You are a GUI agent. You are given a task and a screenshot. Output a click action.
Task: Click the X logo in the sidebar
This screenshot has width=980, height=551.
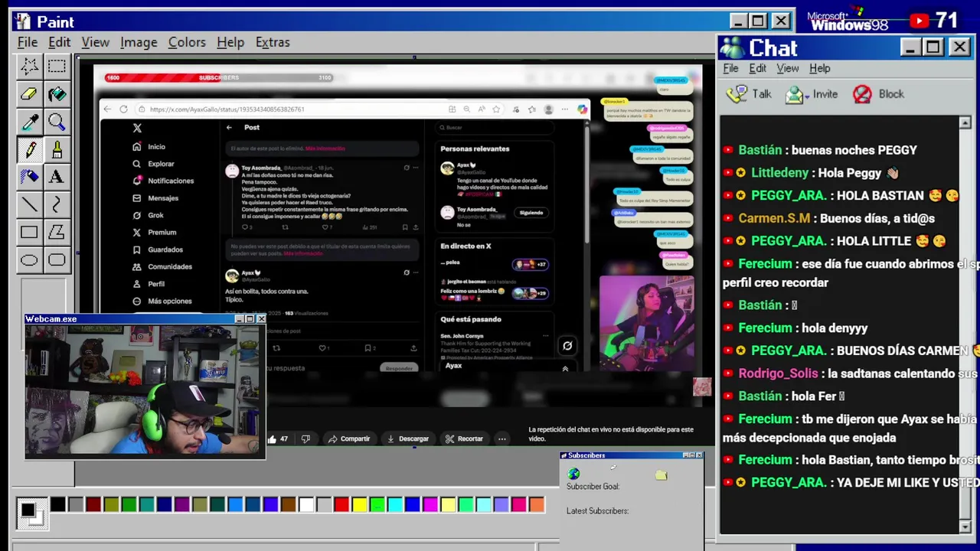pyautogui.click(x=137, y=129)
